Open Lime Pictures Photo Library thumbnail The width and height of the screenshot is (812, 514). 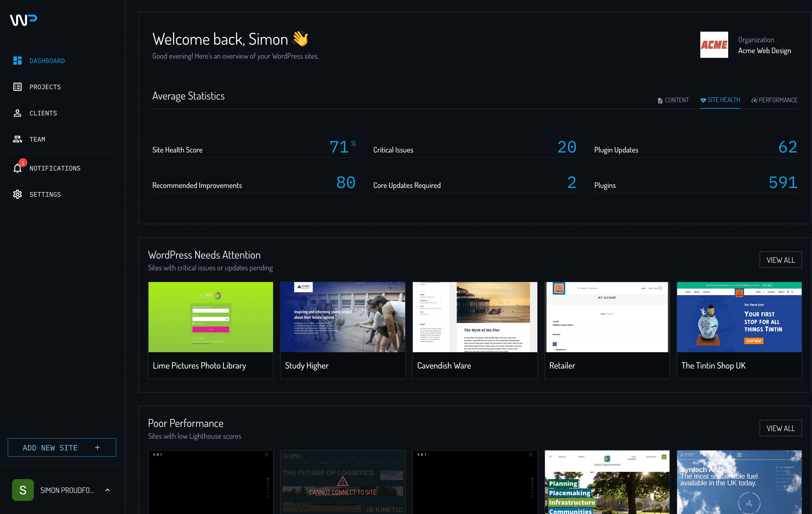(211, 317)
